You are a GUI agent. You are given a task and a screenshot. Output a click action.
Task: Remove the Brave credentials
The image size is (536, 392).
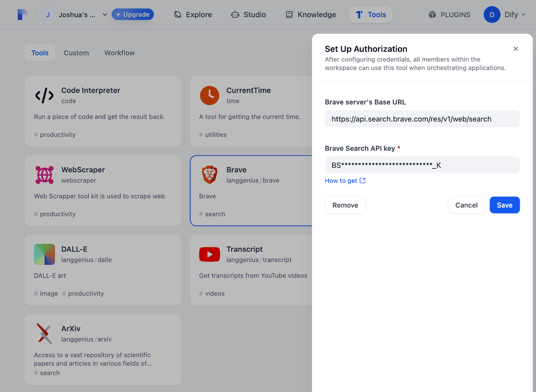[x=345, y=205]
